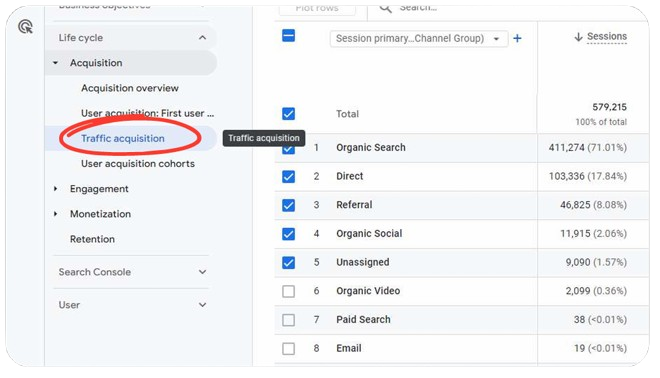This screenshot has width=660, height=378.
Task: Open the Retention report
Action: [92, 239]
